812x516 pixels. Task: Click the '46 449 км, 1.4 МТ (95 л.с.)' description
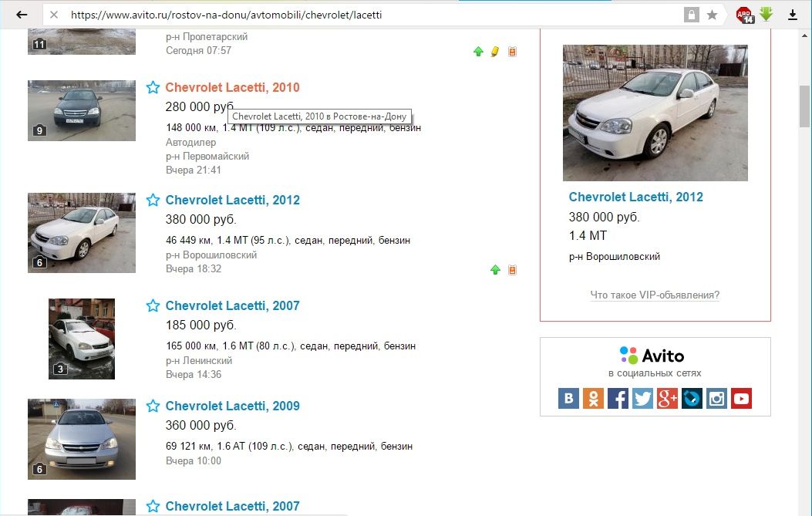tap(227, 241)
